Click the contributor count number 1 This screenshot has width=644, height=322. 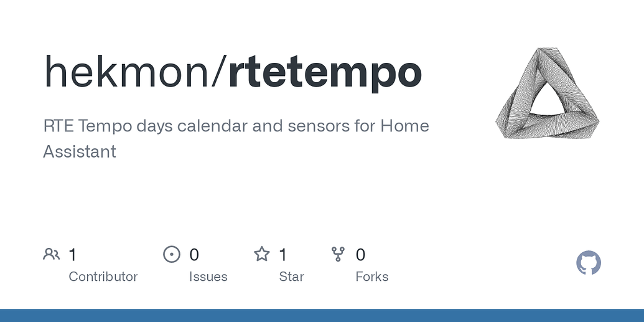(x=73, y=255)
